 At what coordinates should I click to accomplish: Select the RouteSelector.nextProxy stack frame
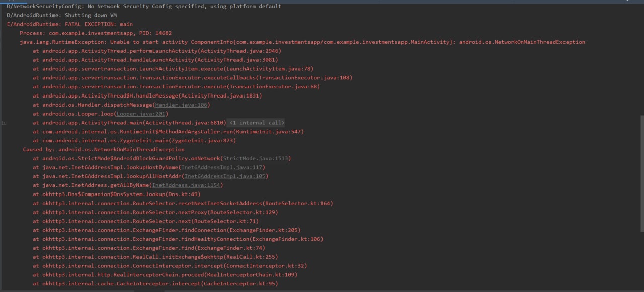click(x=155, y=212)
